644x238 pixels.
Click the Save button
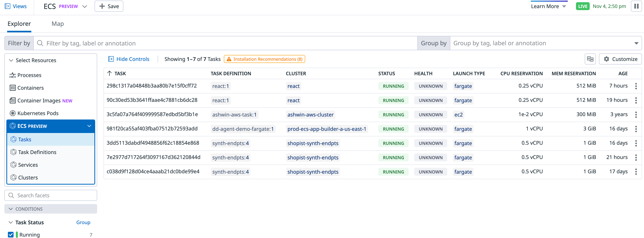click(109, 6)
